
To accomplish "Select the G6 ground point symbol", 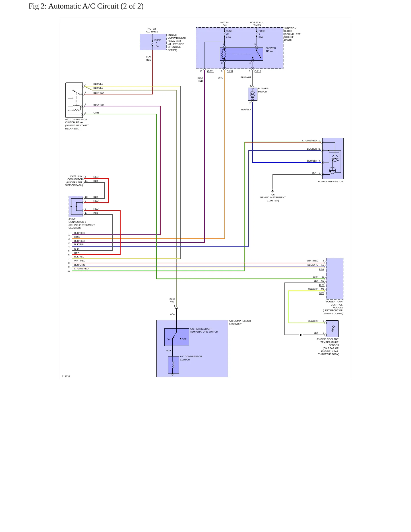I will coord(273,191).
